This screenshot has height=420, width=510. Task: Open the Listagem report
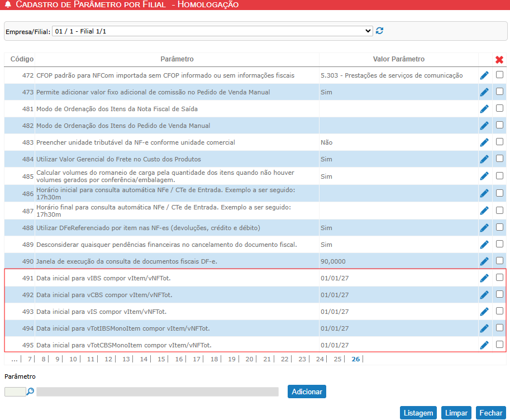coord(418,413)
